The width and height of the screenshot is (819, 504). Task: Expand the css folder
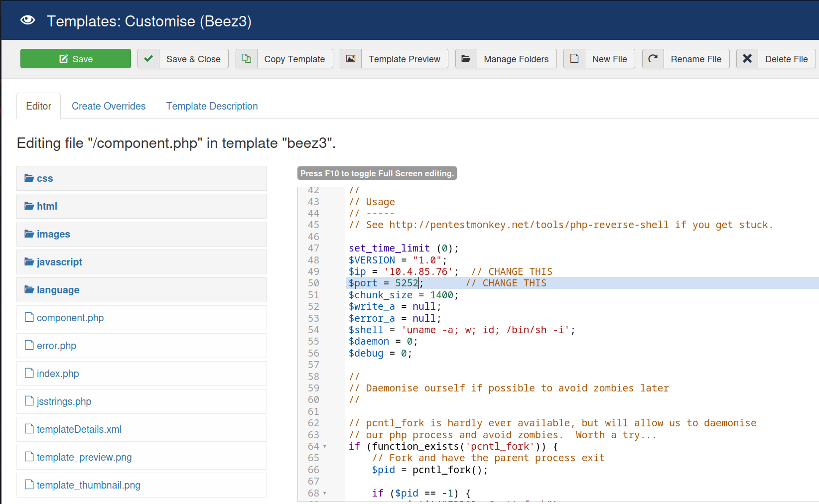141,178
